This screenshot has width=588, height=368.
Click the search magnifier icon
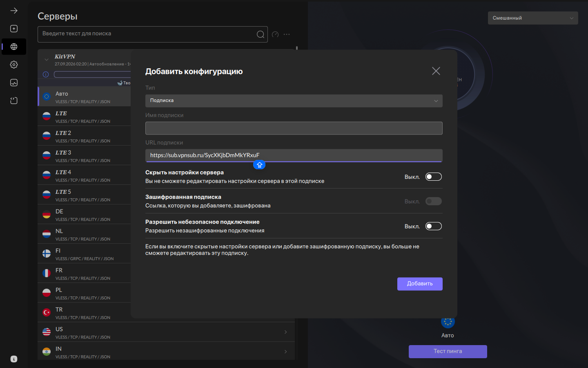(x=261, y=34)
